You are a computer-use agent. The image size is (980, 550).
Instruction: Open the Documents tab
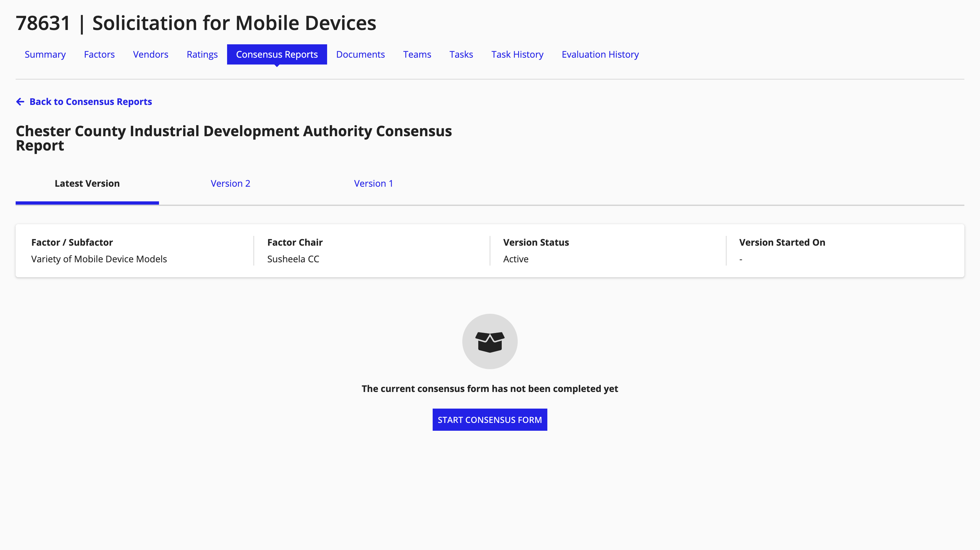click(360, 54)
